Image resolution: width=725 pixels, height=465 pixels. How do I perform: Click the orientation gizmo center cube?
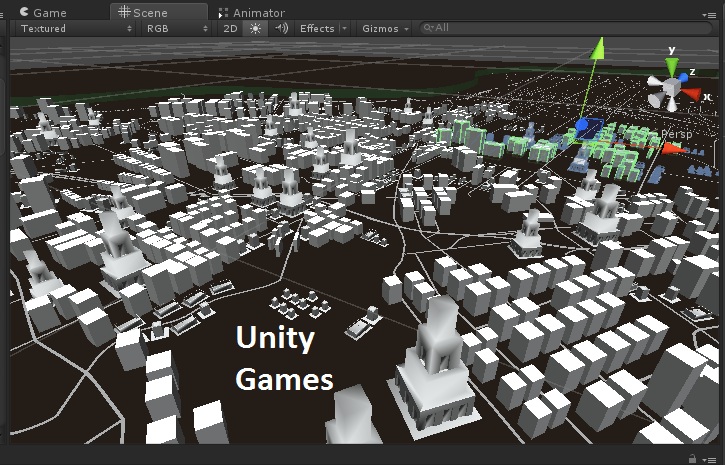(671, 87)
